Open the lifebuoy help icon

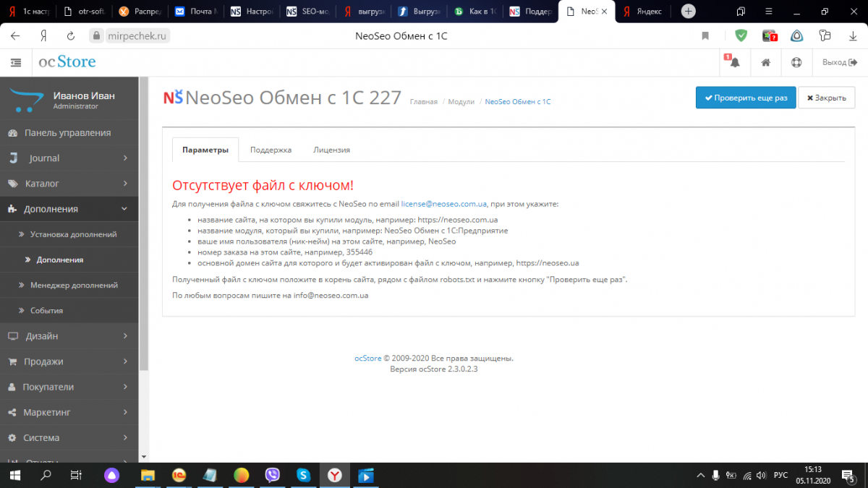pyautogui.click(x=796, y=63)
